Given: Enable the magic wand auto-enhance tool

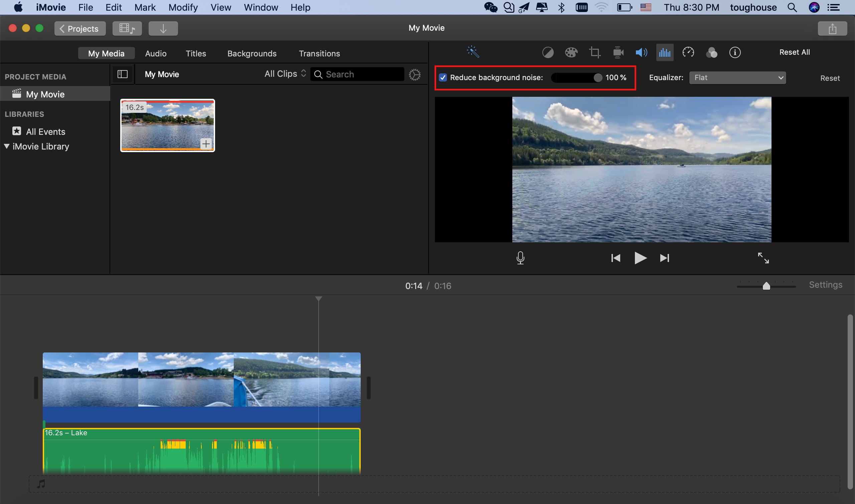Looking at the screenshot, I should coord(473,52).
